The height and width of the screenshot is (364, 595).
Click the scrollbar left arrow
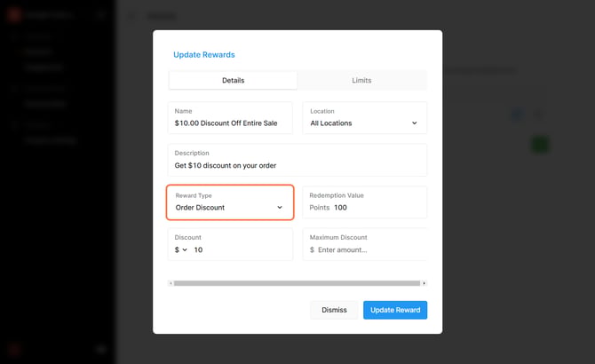pyautogui.click(x=171, y=283)
